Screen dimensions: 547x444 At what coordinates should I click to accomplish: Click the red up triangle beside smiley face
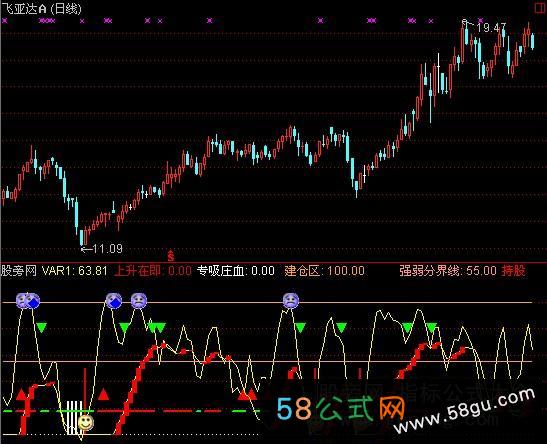pyautogui.click(x=103, y=394)
